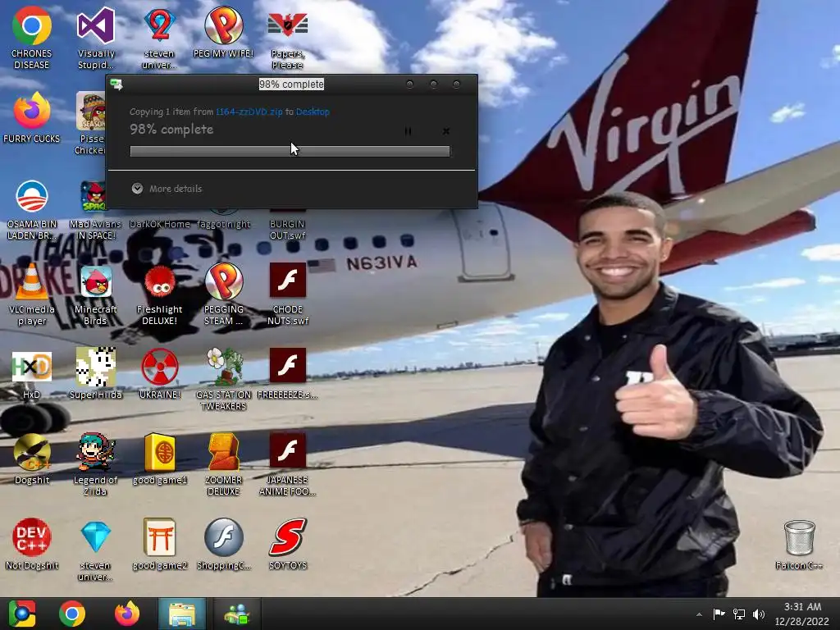Open the l164-zzDVD.zip source link
The width and height of the screenshot is (840, 630).
(x=249, y=112)
